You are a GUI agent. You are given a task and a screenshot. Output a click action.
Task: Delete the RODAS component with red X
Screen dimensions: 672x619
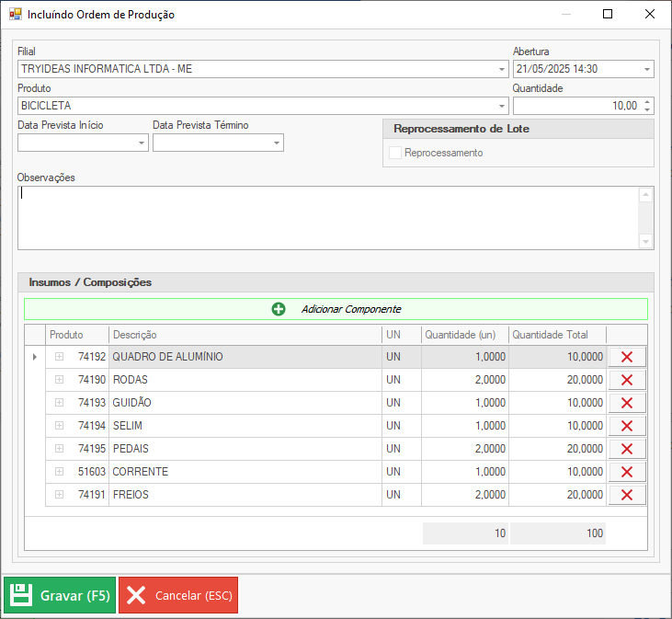pos(627,380)
